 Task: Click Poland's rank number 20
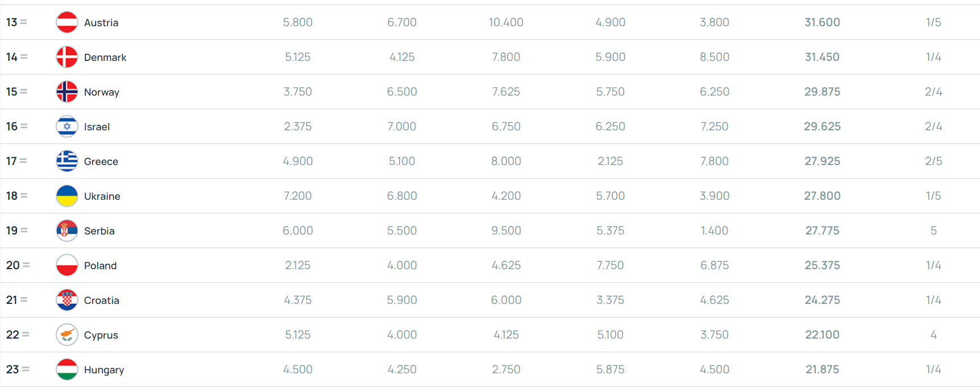[13, 265]
